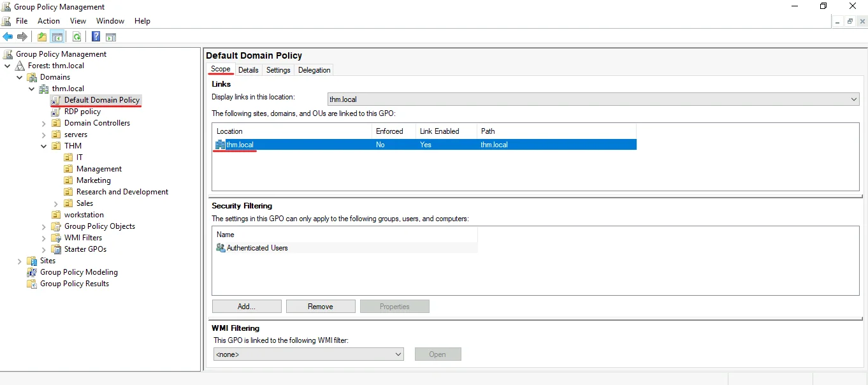Click the Default Domain Policy GPO link icon
This screenshot has height=385, width=868.
(x=56, y=100)
